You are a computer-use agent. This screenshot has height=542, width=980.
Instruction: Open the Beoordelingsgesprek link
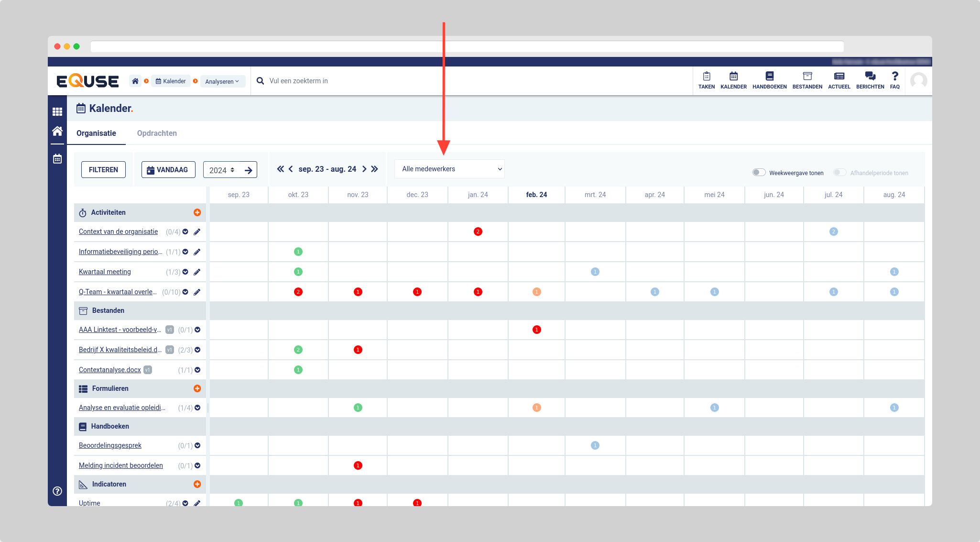point(110,445)
